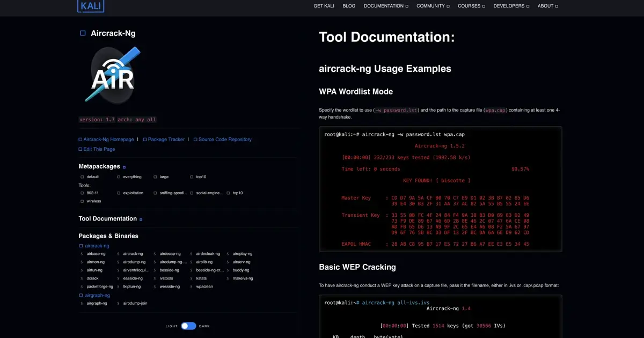Click 'KEY FOUND! [ biscotte ]' terminal text
The height and width of the screenshot is (338, 644).
(436, 181)
